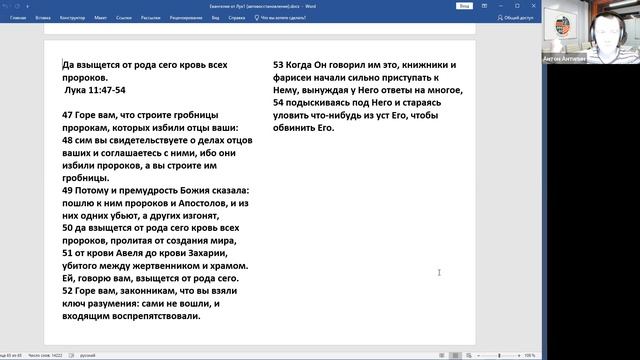Switch to the Макет tab

coord(100,18)
